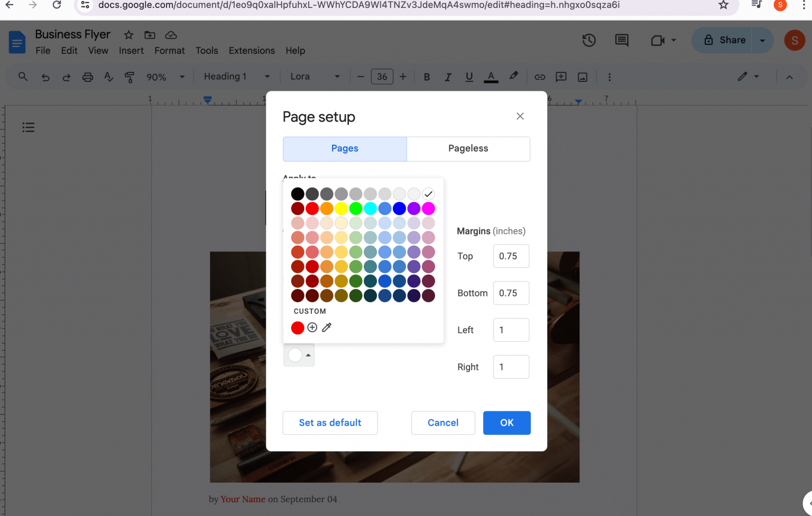This screenshot has height=516, width=812.
Task: Select the white swatch with checkmark
Action: pos(428,194)
